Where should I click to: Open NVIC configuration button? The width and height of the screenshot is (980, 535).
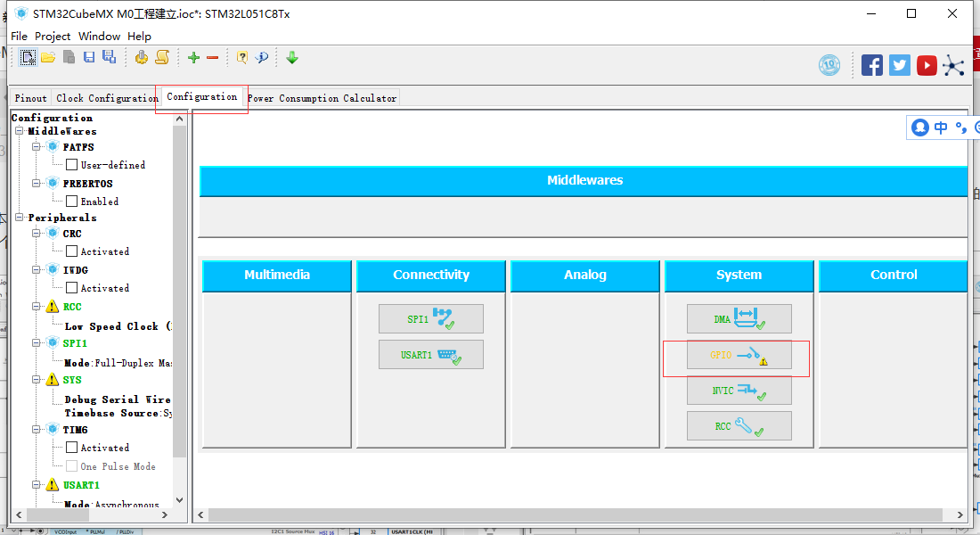[739, 391]
